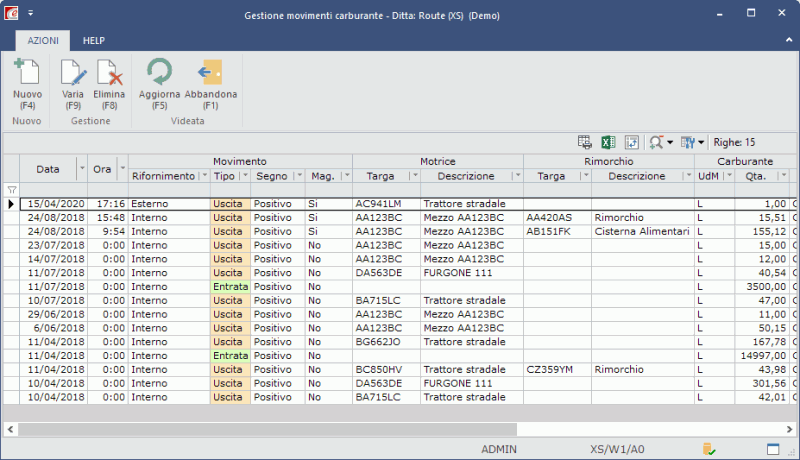Open the grid settings dropdown arrow
This screenshot has width=800, height=460.
[701, 142]
